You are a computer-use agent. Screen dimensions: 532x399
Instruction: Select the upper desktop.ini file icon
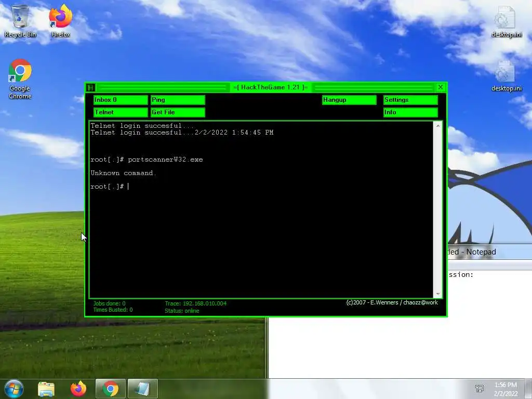506,22
